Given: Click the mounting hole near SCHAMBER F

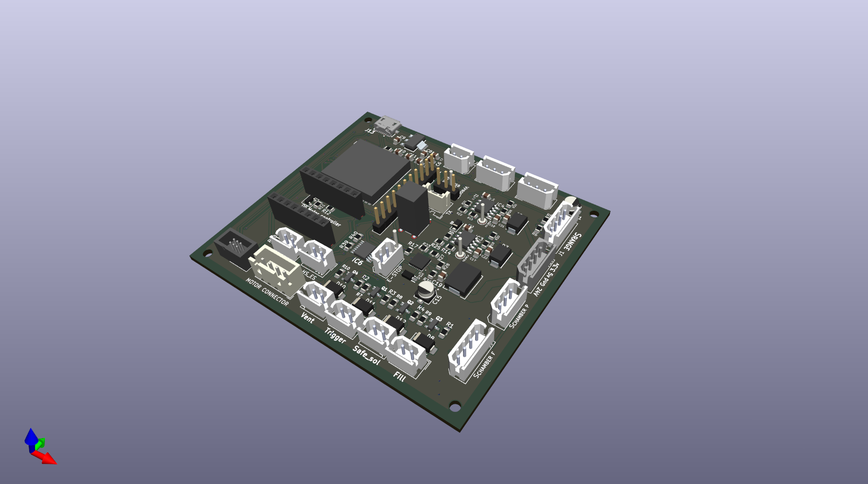Looking at the screenshot, I should point(455,406).
